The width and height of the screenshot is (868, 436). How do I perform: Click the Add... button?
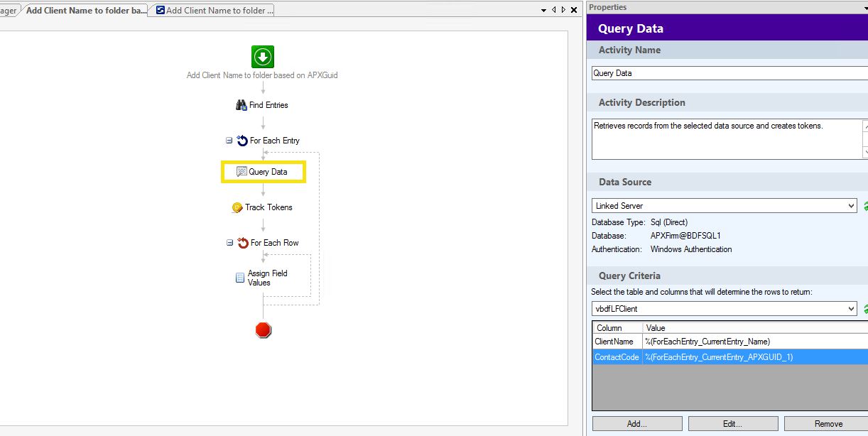[636, 424]
